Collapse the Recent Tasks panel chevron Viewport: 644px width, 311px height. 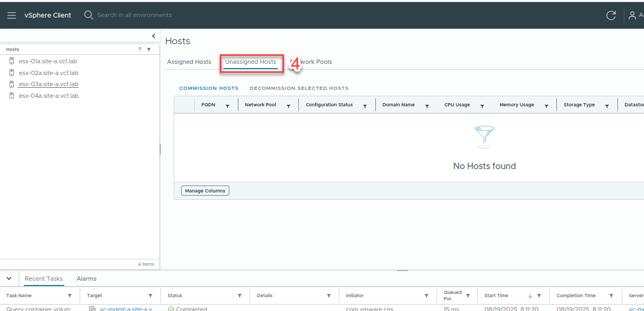(8, 278)
